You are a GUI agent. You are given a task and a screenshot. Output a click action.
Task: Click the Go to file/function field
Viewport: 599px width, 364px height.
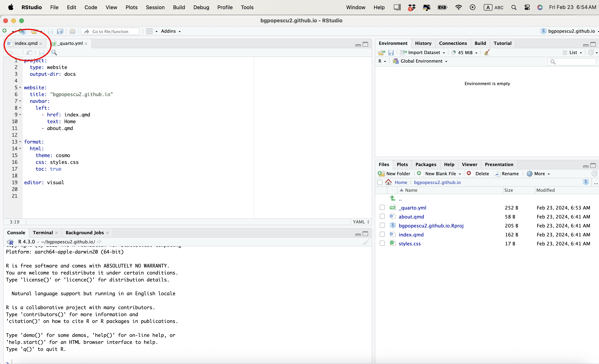(111, 31)
